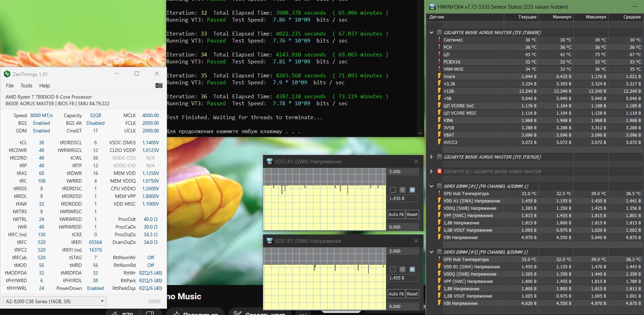
Task: Click the lightning icon beside VBAT
Action: tap(439, 135)
